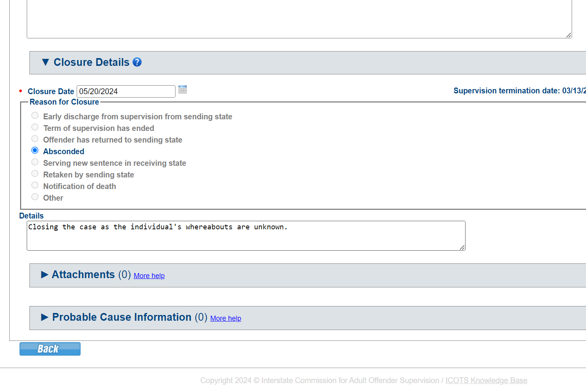Click the top text area resize handle
The width and height of the screenshot is (586, 392).
click(x=569, y=35)
